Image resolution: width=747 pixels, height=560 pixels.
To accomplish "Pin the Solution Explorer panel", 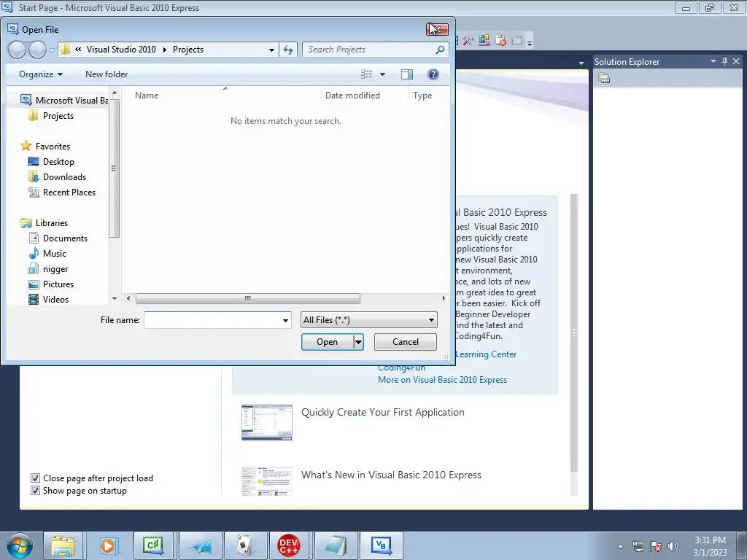I will pos(724,61).
